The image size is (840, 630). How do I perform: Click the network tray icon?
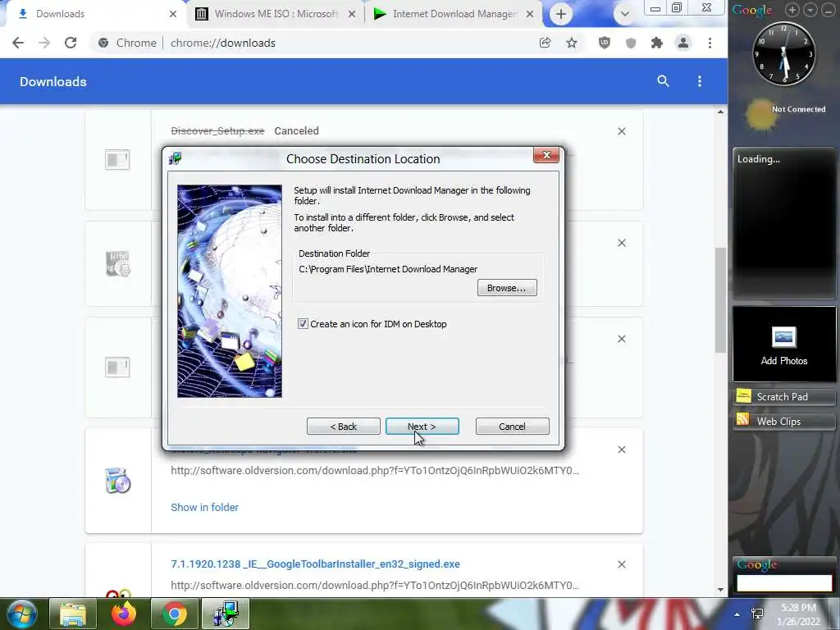pos(757,614)
